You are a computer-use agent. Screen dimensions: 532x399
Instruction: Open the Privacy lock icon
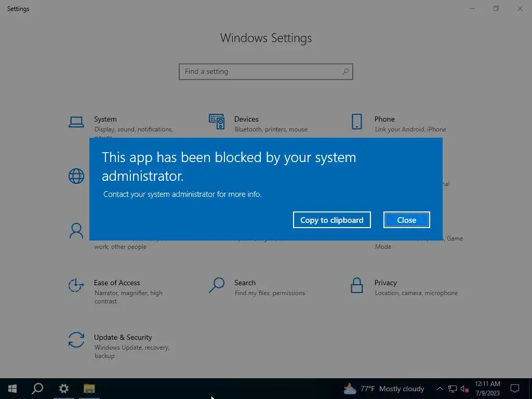[356, 285]
